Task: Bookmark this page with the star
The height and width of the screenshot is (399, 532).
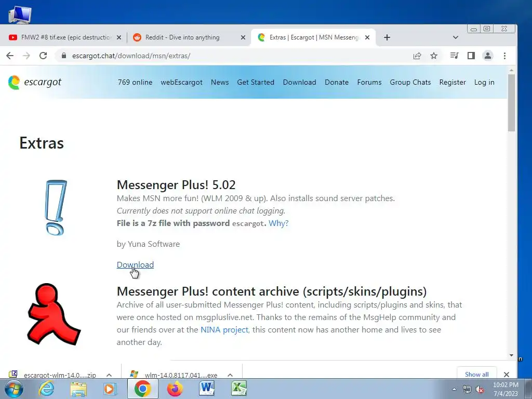Action: point(434,56)
